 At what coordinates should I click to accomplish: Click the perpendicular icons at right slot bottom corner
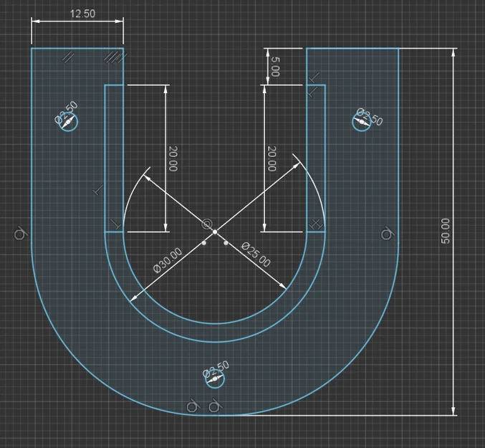(316, 224)
